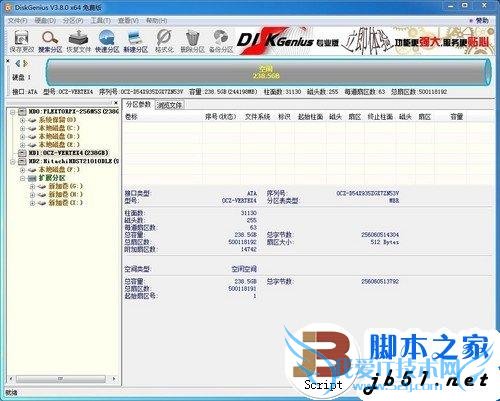Screen dimensions: 500x401
Task: Click the 空闲空间 space type value
Action: pos(244,269)
